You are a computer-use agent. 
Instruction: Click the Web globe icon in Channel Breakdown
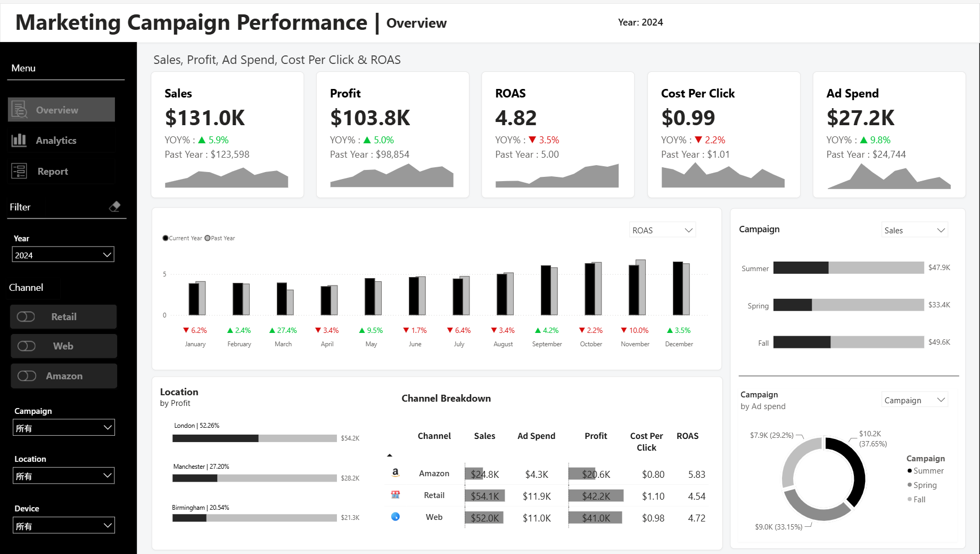coord(396,517)
